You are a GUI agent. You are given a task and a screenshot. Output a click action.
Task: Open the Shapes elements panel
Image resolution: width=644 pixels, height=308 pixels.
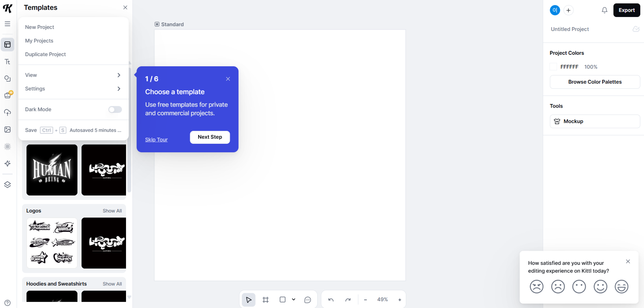click(7, 79)
